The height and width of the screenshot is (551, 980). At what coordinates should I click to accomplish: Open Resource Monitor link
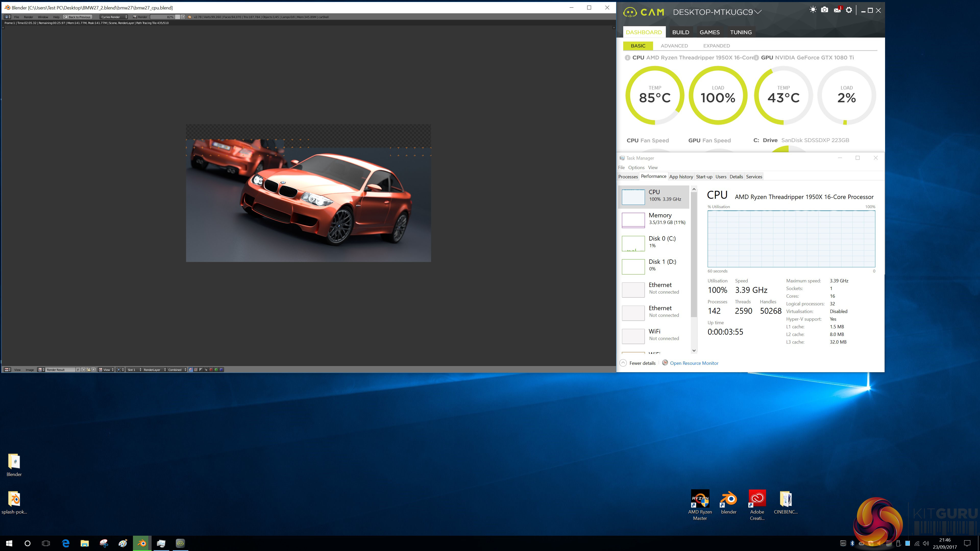coord(694,363)
